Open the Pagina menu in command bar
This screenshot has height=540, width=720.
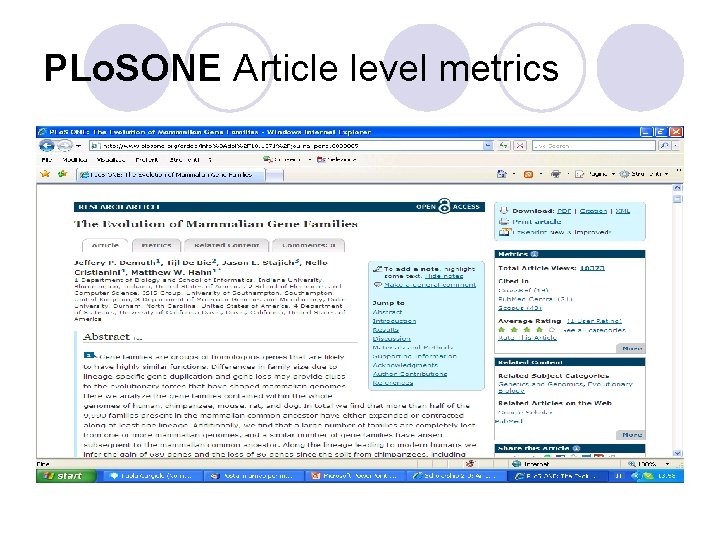pos(594,174)
